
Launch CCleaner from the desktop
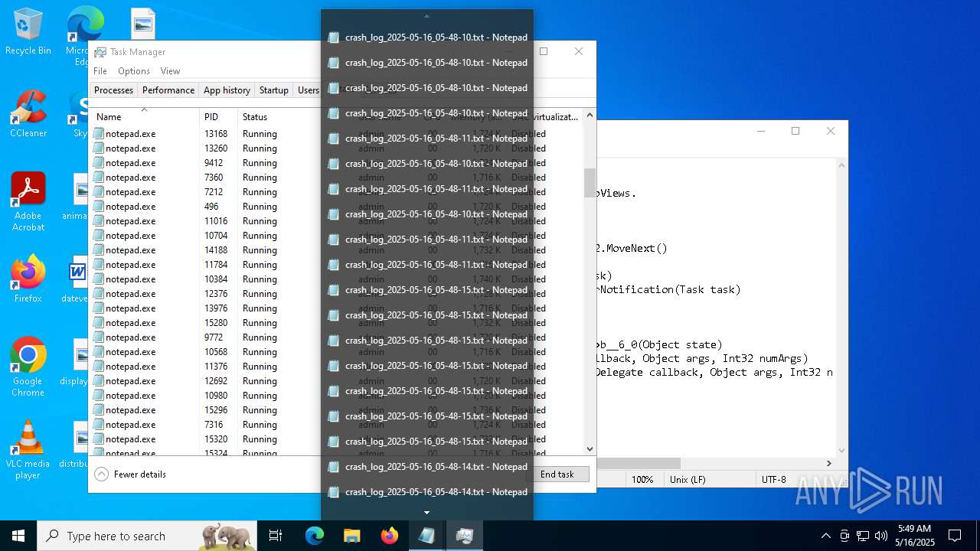tap(28, 115)
